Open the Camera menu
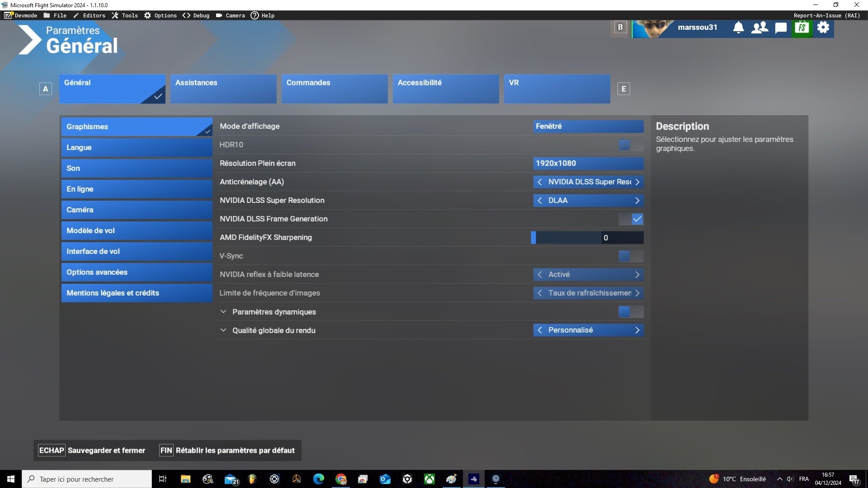Viewport: 868px width, 488px height. click(231, 15)
